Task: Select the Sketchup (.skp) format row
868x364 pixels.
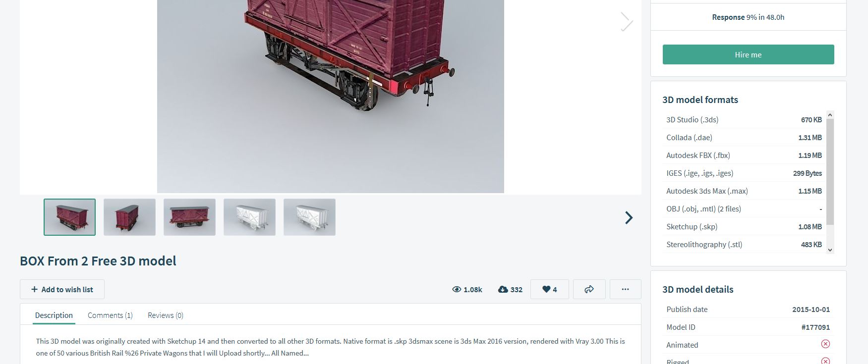Action: [744, 226]
